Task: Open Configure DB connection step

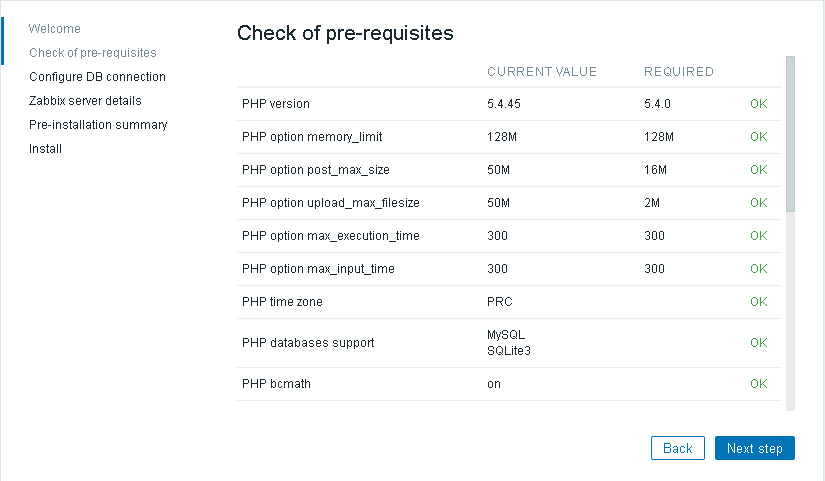Action: tap(97, 77)
